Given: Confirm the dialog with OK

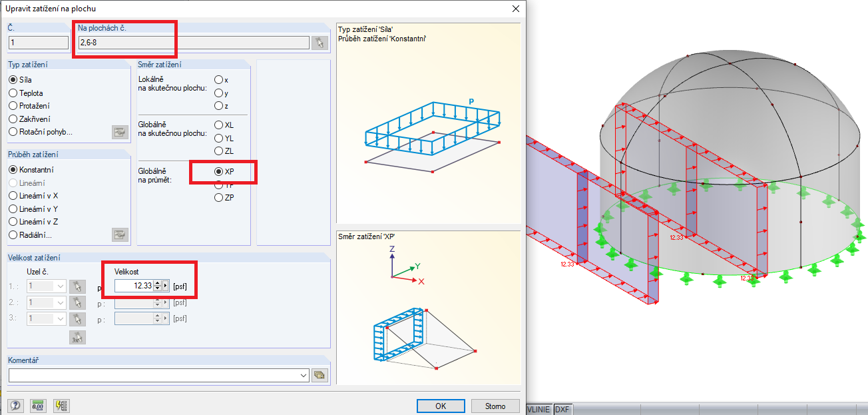Looking at the screenshot, I should click(441, 406).
